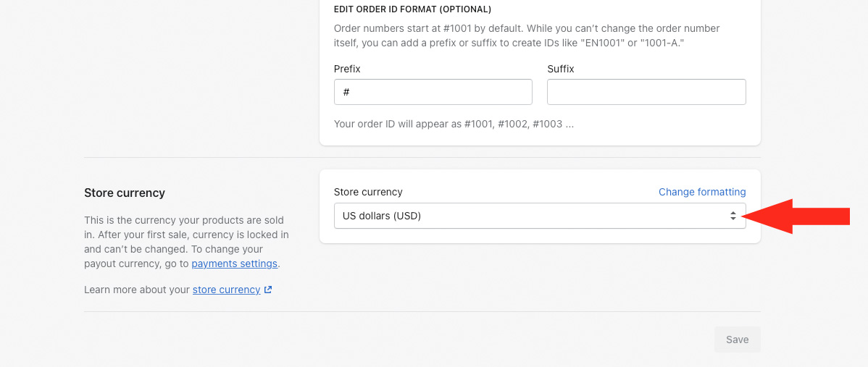This screenshot has height=367, width=868.
Task: Click the order ID preview text with #1001
Action: 454,124
